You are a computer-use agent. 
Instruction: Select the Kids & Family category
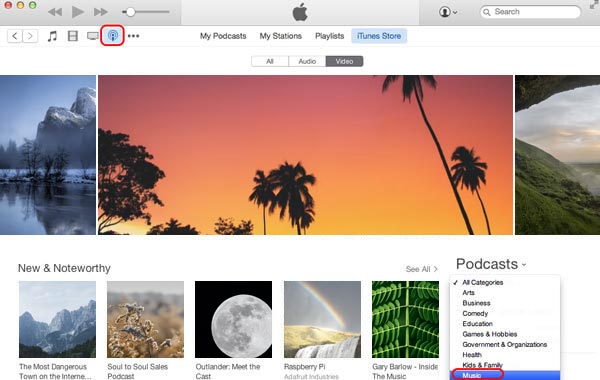coord(505,365)
